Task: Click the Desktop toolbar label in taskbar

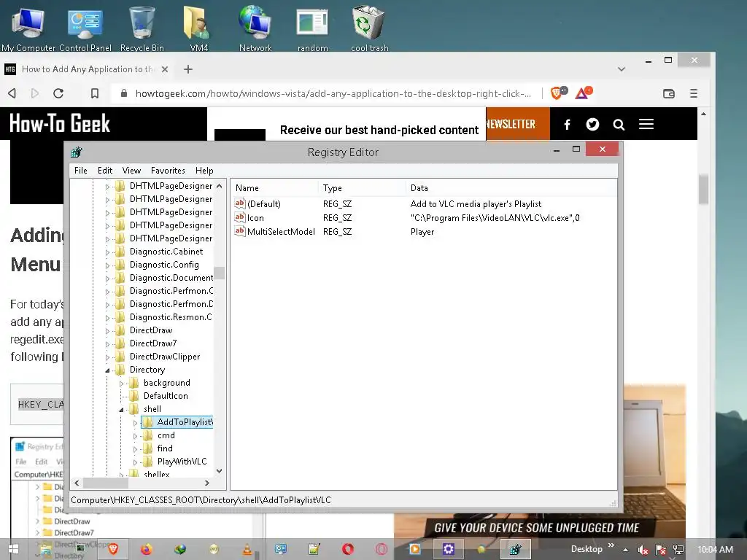Action: pos(587,549)
